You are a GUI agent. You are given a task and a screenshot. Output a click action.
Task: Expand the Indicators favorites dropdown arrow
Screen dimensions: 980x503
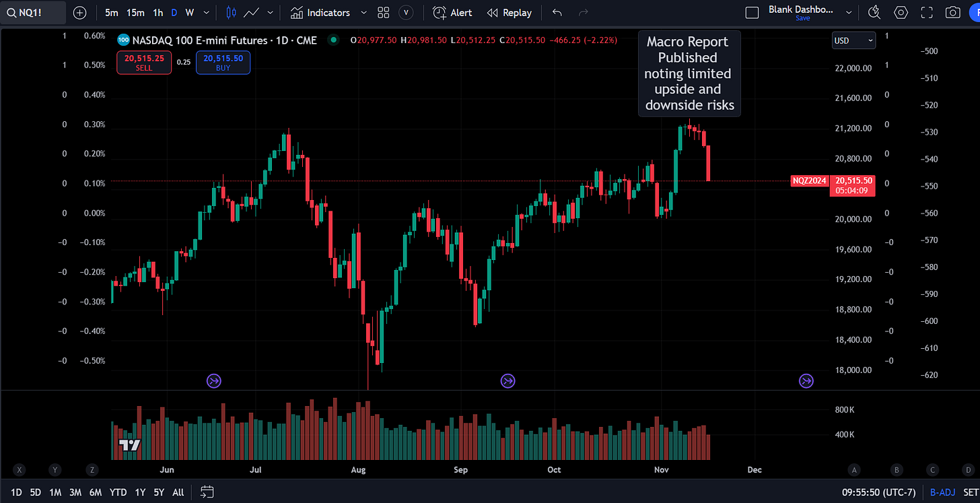click(363, 13)
